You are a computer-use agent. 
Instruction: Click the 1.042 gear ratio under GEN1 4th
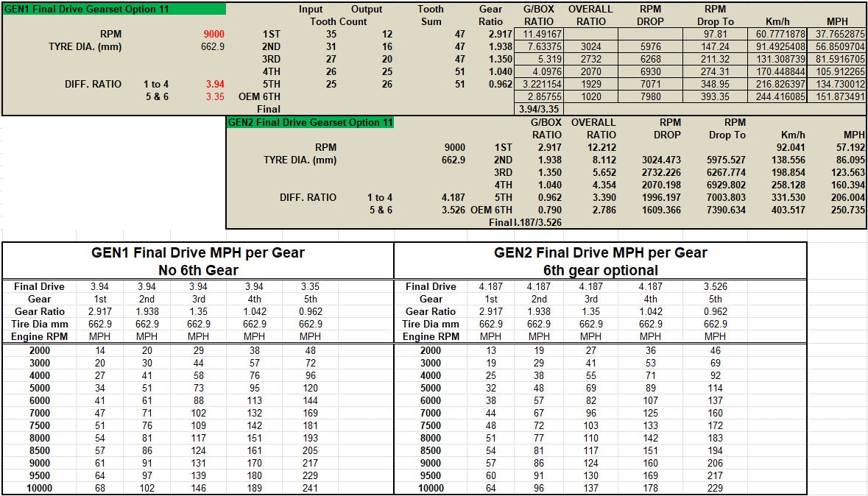pyautogui.click(x=254, y=312)
